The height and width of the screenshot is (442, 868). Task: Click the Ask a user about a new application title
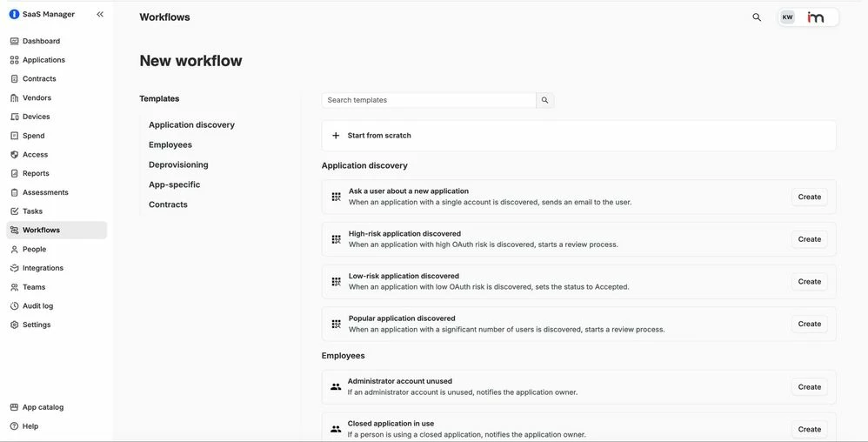point(409,191)
